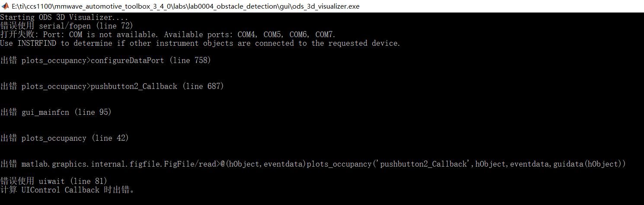Click the word 'INSTRFIND' in the console
This screenshot has height=205, width=644.
pyautogui.click(x=37, y=44)
